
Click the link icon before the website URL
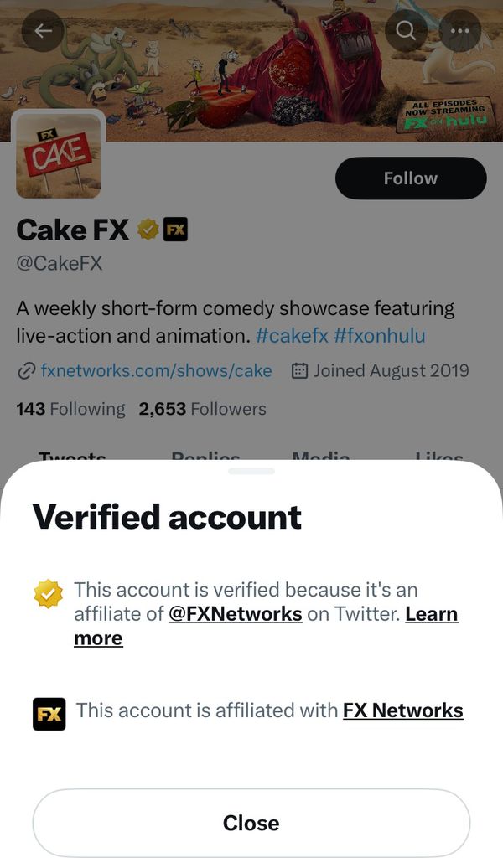tap(25, 370)
